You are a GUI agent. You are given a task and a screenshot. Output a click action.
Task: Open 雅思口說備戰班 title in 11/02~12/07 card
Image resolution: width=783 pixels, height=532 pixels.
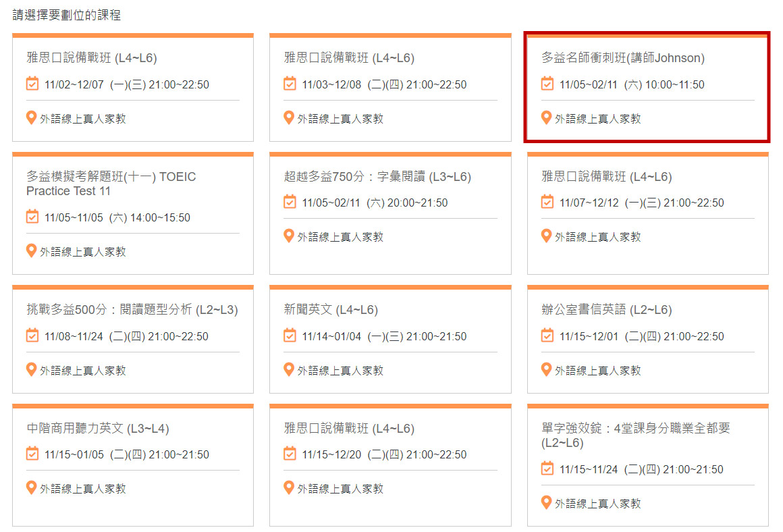(x=92, y=58)
